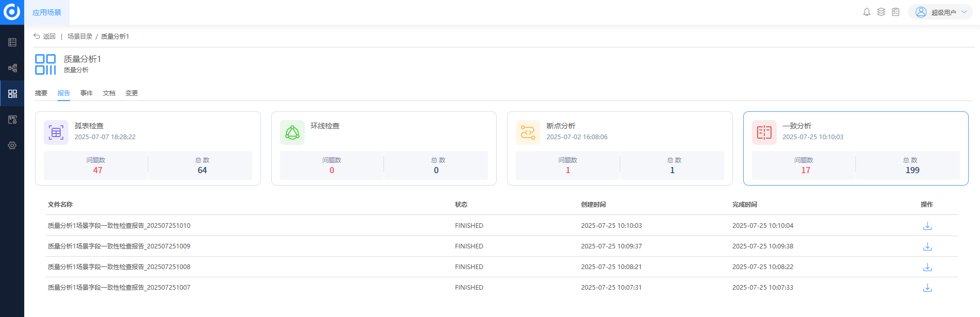Select the 环线检查 report card title
Image resolution: width=980 pixels, height=317 pixels.
click(325, 126)
